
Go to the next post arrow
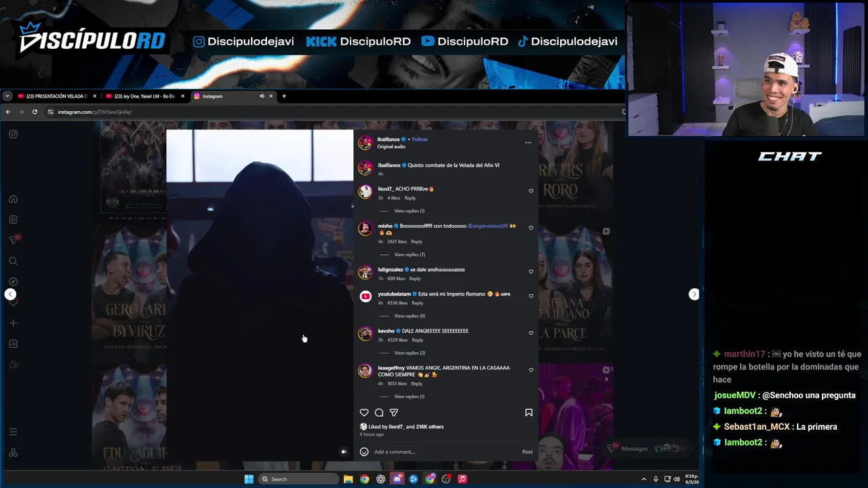(x=694, y=294)
